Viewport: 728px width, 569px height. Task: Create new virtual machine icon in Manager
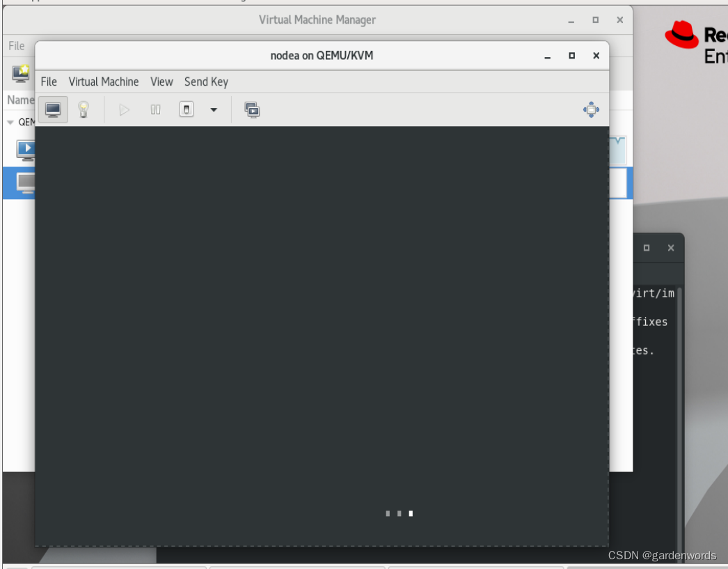point(21,73)
